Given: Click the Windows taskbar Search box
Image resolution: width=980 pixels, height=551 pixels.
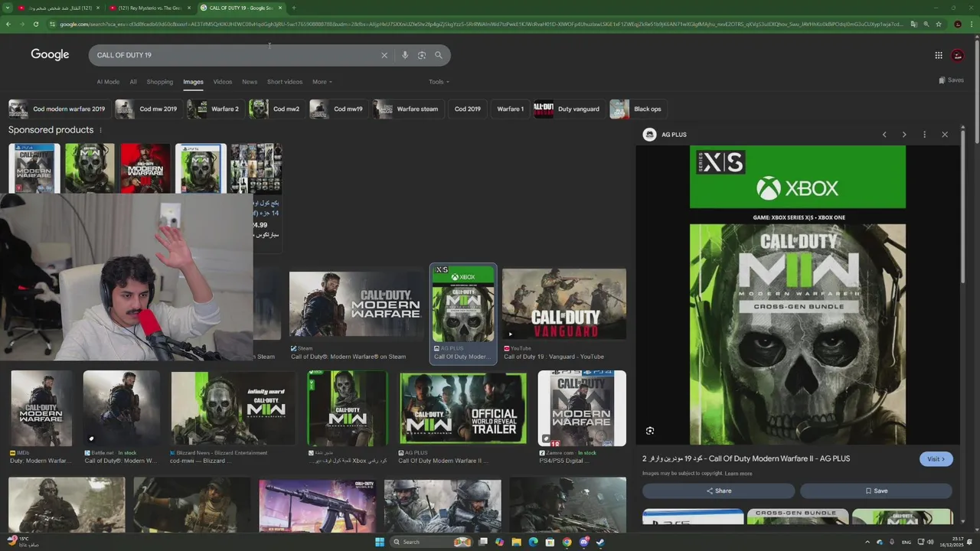Looking at the screenshot, I should pyautogui.click(x=430, y=542).
